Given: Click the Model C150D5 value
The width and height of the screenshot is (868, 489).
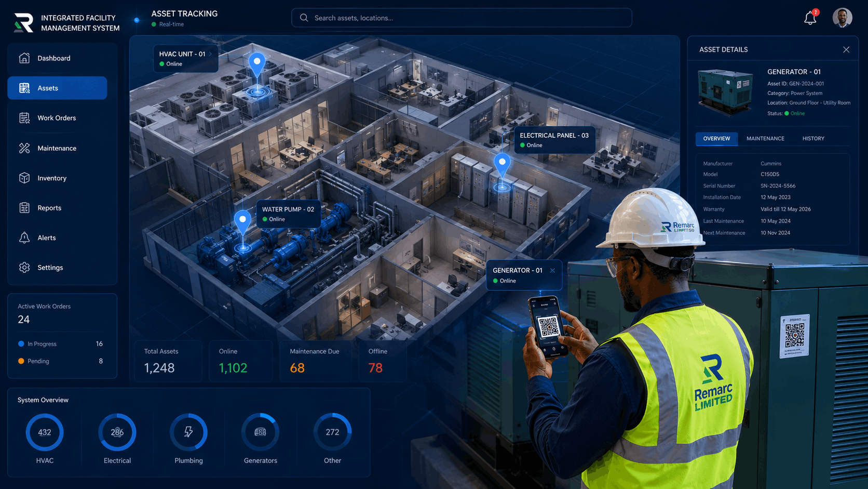Looking at the screenshot, I should tap(770, 175).
